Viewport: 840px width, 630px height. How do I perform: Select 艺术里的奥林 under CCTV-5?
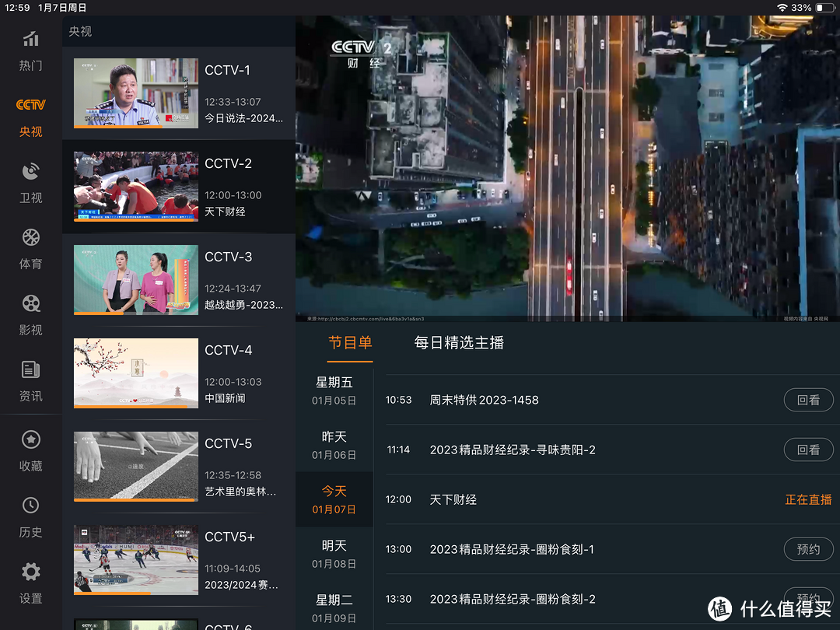[x=240, y=492]
